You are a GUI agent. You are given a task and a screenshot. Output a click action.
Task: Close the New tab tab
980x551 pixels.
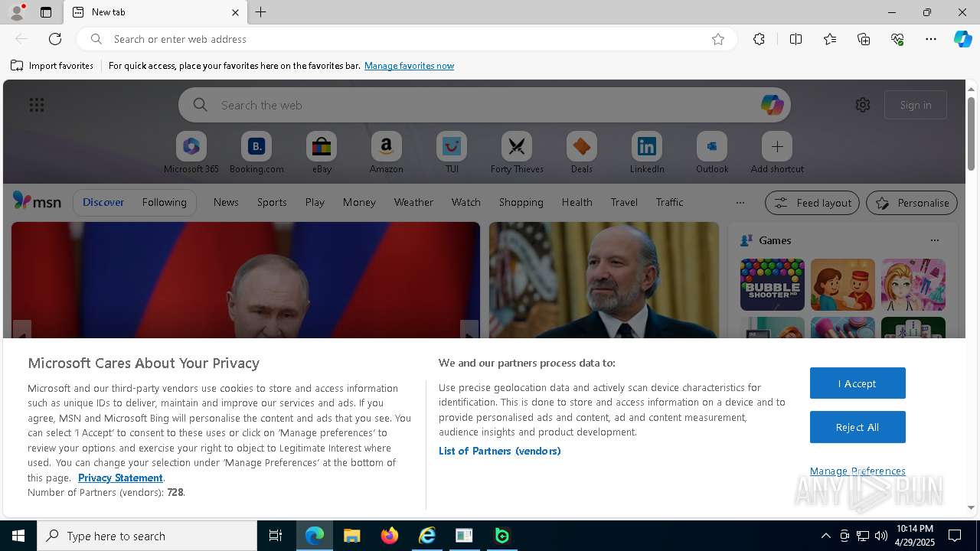coord(235,12)
